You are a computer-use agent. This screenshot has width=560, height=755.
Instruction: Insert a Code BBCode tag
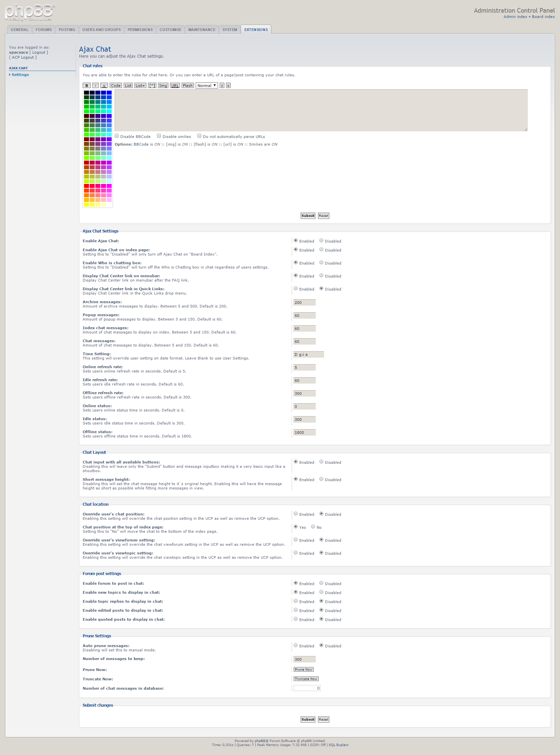116,85
